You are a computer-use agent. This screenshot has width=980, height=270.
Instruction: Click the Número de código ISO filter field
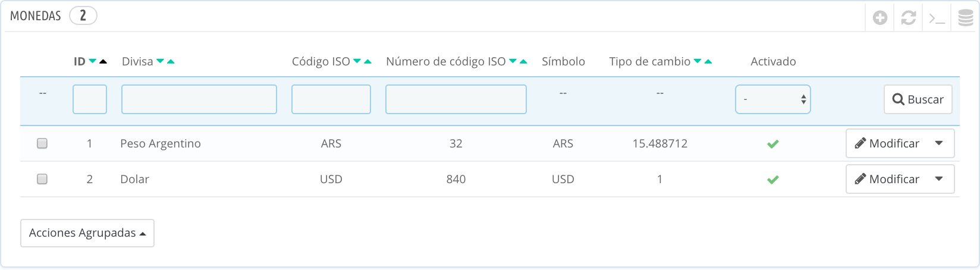(456, 99)
